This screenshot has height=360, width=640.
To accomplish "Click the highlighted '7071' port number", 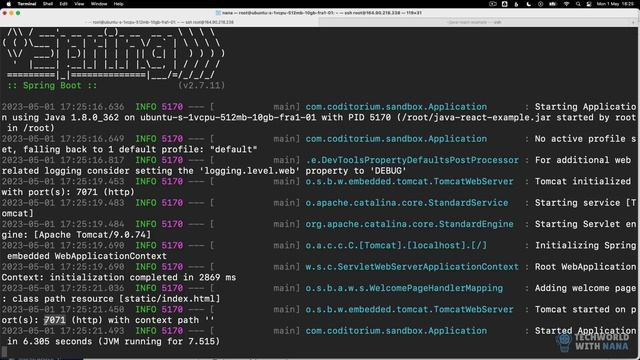I will (55, 320).
